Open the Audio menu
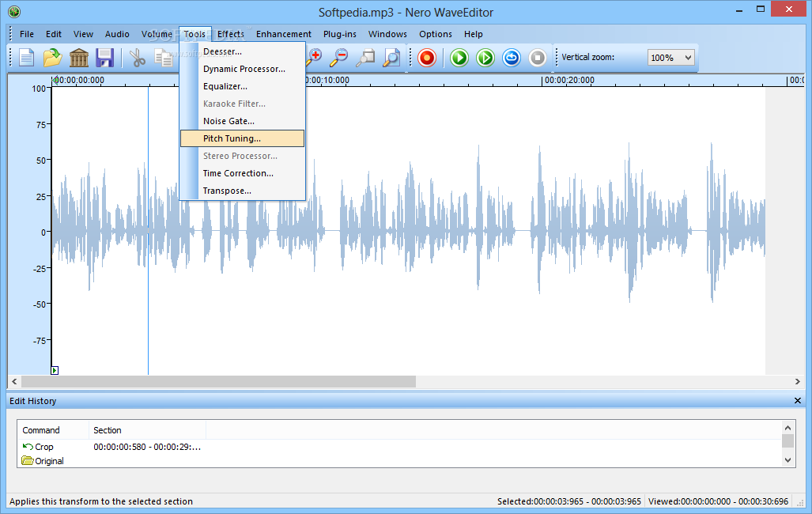The image size is (812, 514). click(117, 34)
